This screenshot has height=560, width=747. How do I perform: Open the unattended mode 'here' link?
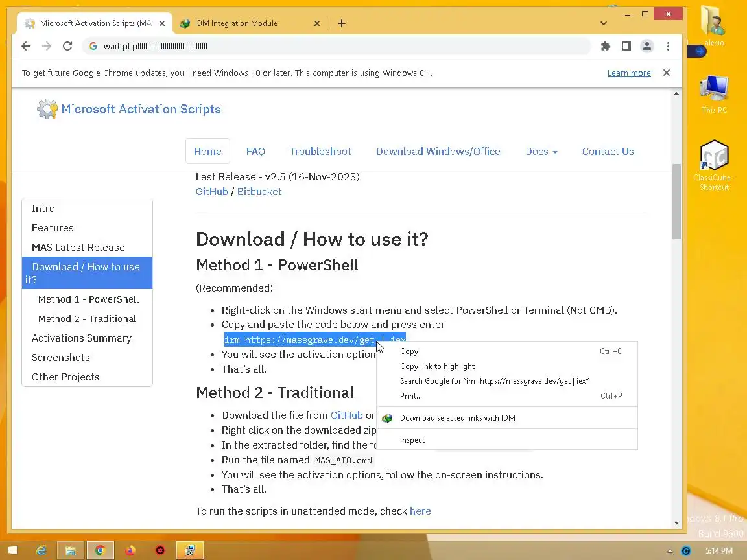pos(420,511)
